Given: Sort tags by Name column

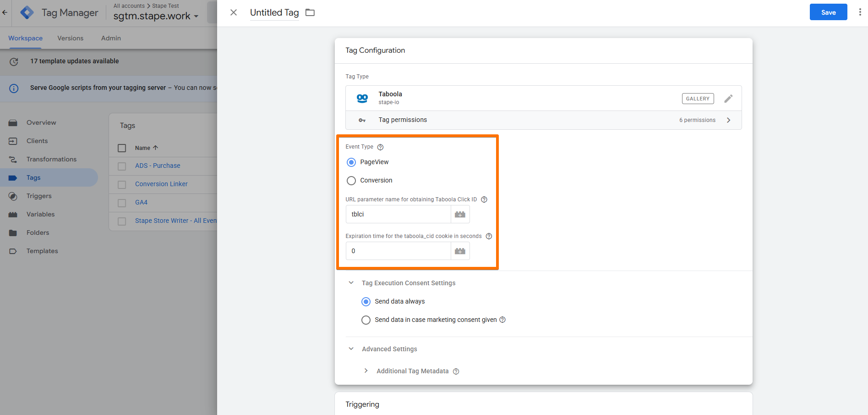Looking at the screenshot, I should coord(147,148).
